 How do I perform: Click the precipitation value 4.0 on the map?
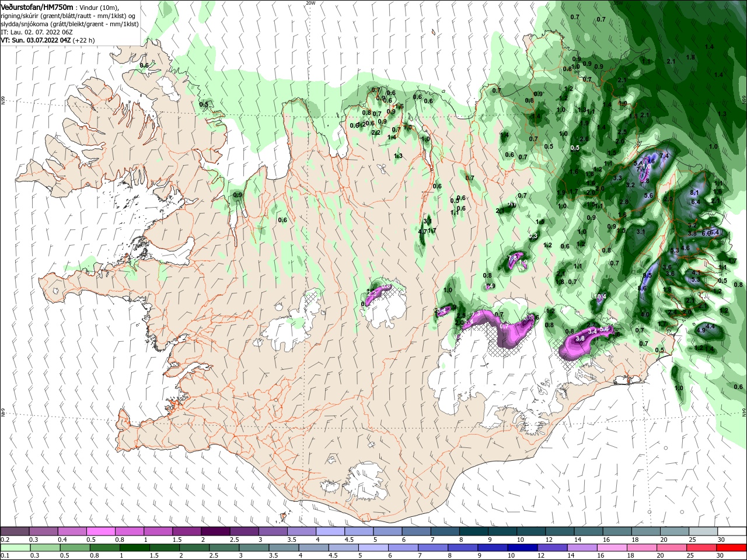tap(645, 314)
